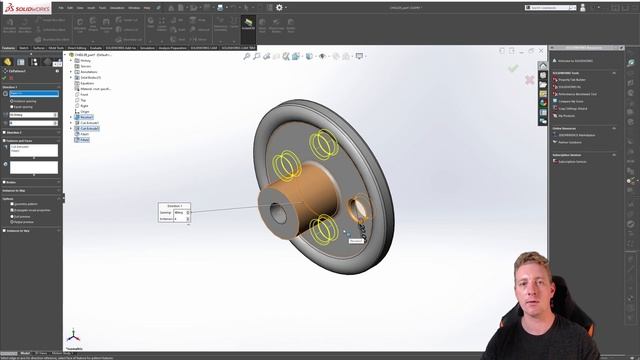The image size is (640, 360).
Task: Toggle Propagate visual properties checkbox
Action: (12, 210)
